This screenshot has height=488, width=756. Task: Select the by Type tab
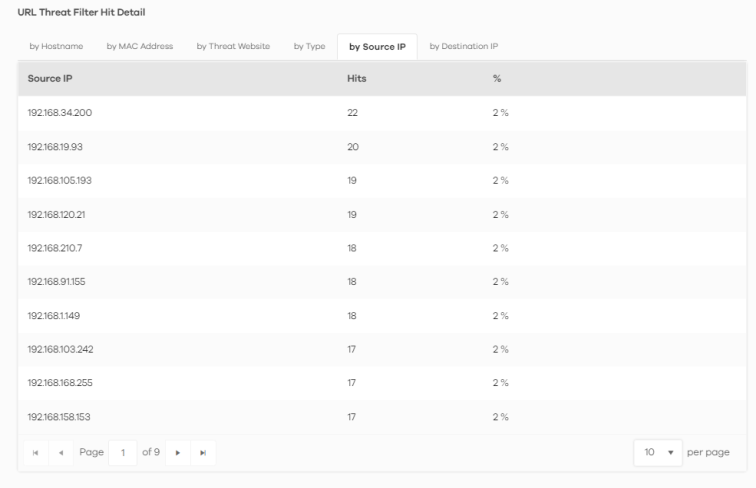[309, 46]
